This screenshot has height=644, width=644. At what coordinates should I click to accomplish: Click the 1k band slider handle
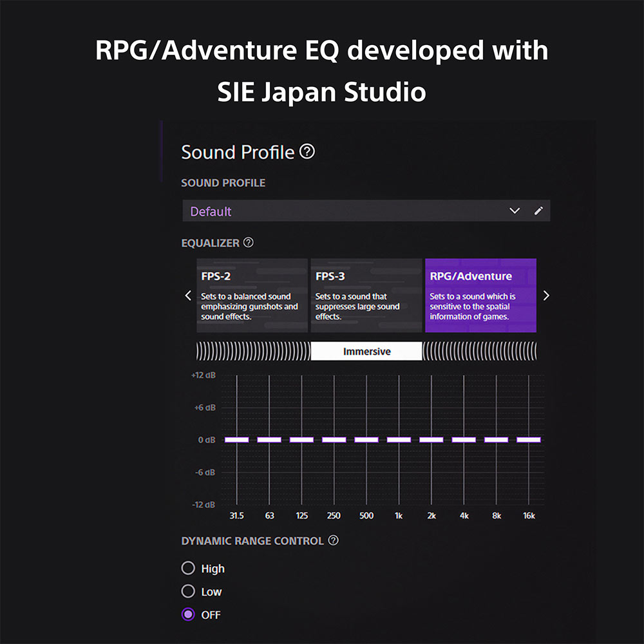(x=399, y=439)
